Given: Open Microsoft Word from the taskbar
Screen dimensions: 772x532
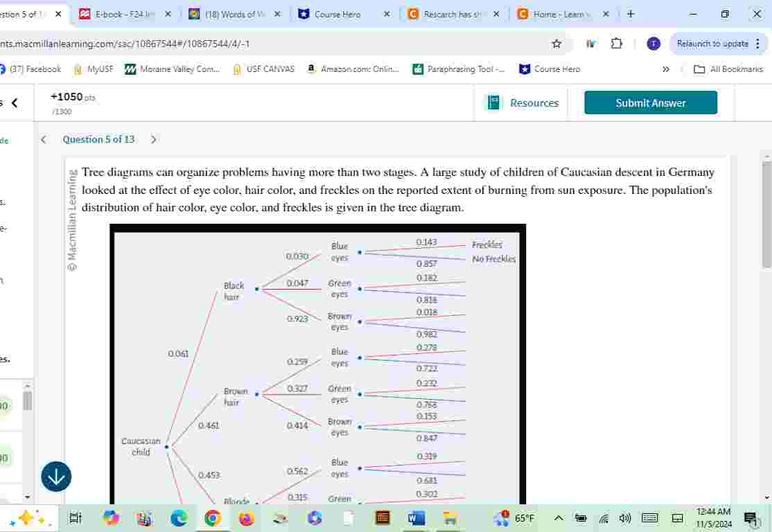Looking at the screenshot, I should pyautogui.click(x=416, y=517).
